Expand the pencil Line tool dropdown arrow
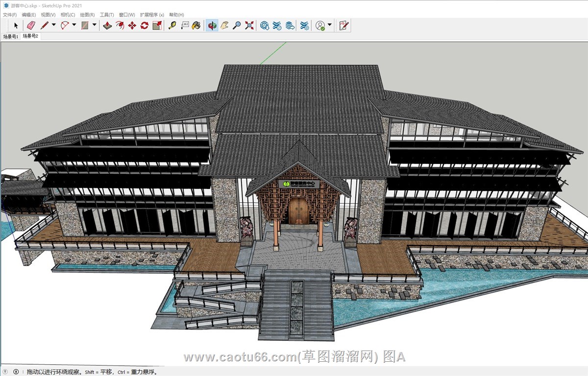 tap(53, 25)
